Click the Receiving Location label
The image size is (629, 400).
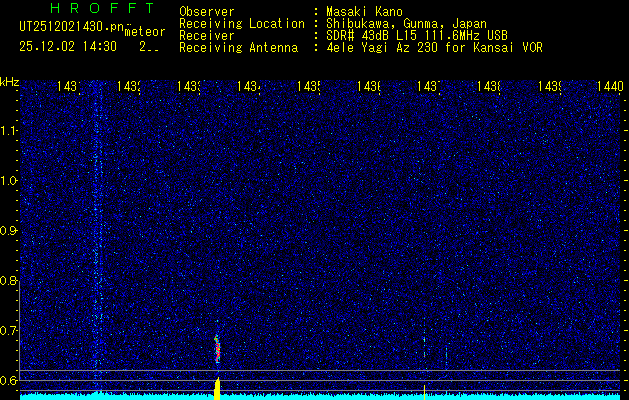pyautogui.click(x=242, y=24)
